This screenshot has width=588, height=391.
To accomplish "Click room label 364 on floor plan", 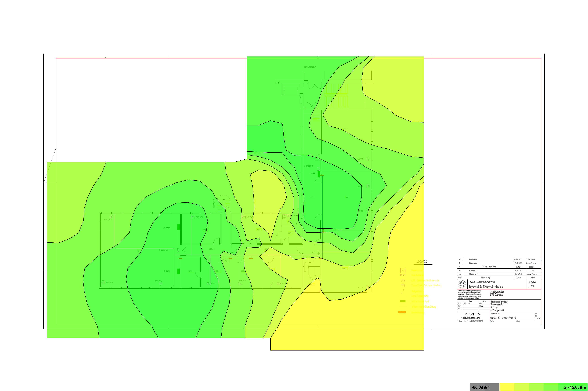I will 139,251.
